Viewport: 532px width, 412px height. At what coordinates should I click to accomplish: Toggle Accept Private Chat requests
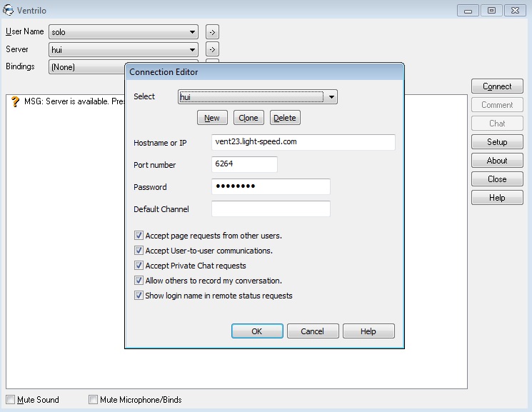pyautogui.click(x=139, y=266)
